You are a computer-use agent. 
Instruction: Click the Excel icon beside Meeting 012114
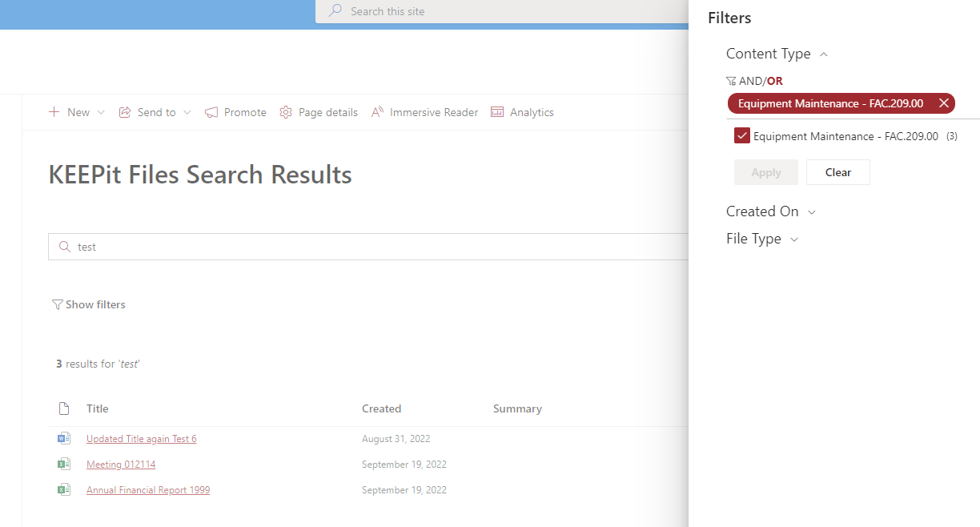64,464
